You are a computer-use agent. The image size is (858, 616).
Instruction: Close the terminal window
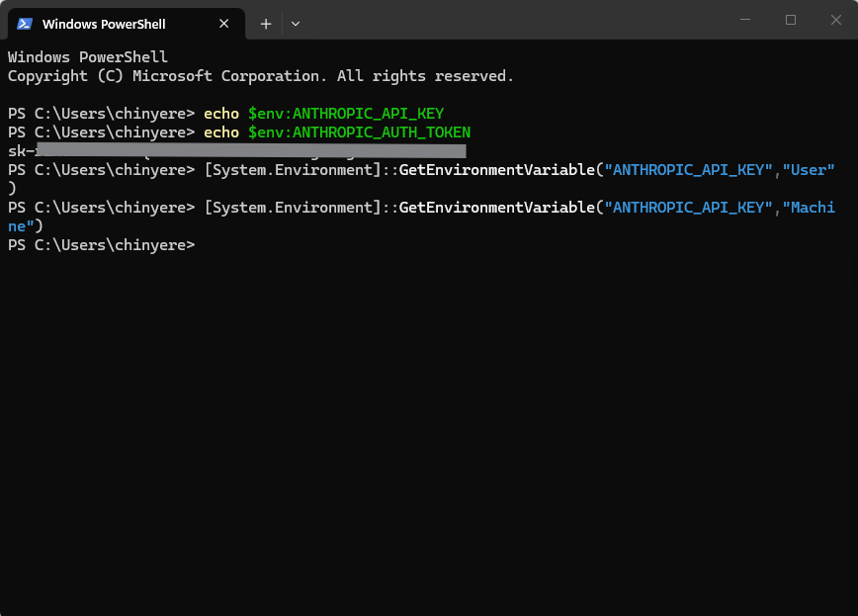[836, 20]
